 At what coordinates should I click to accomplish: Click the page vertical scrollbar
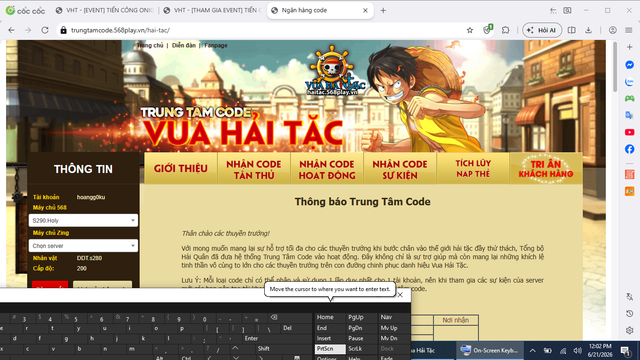point(615,67)
